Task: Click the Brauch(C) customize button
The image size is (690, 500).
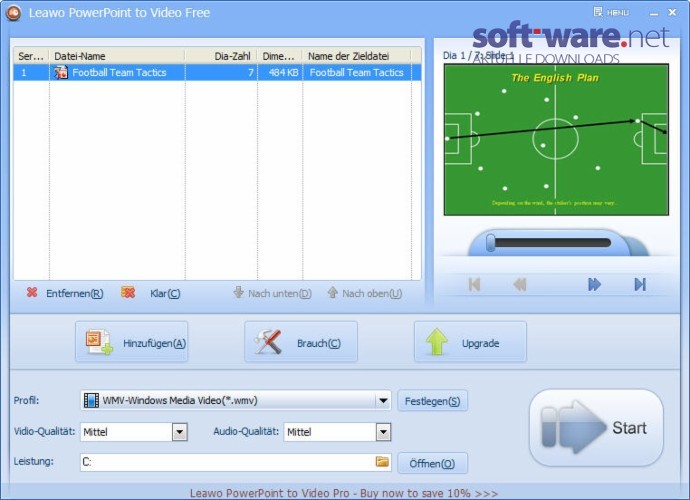Action: pyautogui.click(x=301, y=342)
